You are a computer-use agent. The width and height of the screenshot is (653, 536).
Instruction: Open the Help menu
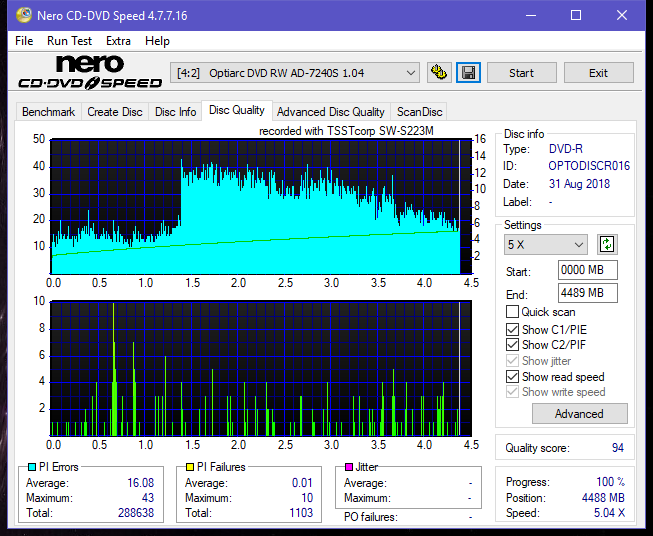click(157, 41)
